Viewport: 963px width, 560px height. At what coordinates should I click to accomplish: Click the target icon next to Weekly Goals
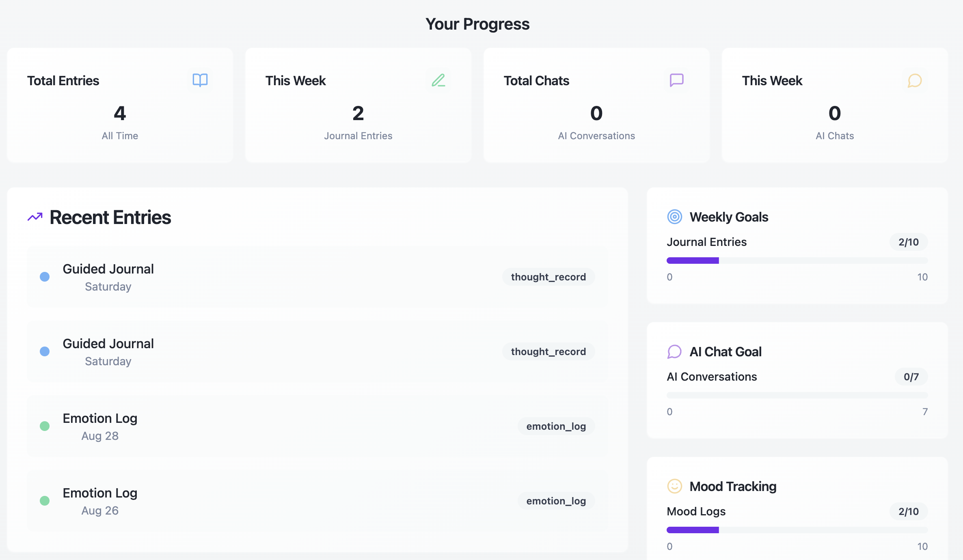point(674,217)
